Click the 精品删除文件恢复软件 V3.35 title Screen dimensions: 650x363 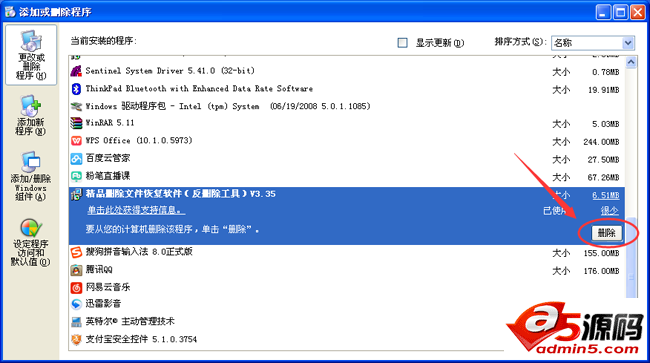pyautogui.click(x=181, y=194)
